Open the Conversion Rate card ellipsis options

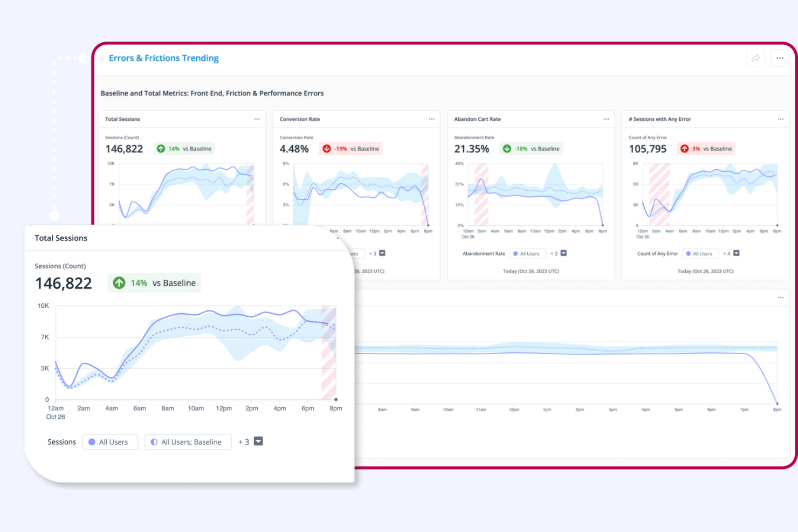coord(431,119)
